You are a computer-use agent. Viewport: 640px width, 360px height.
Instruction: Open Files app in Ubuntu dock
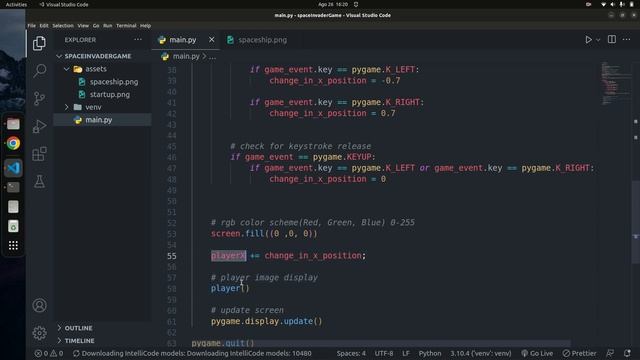(13, 124)
